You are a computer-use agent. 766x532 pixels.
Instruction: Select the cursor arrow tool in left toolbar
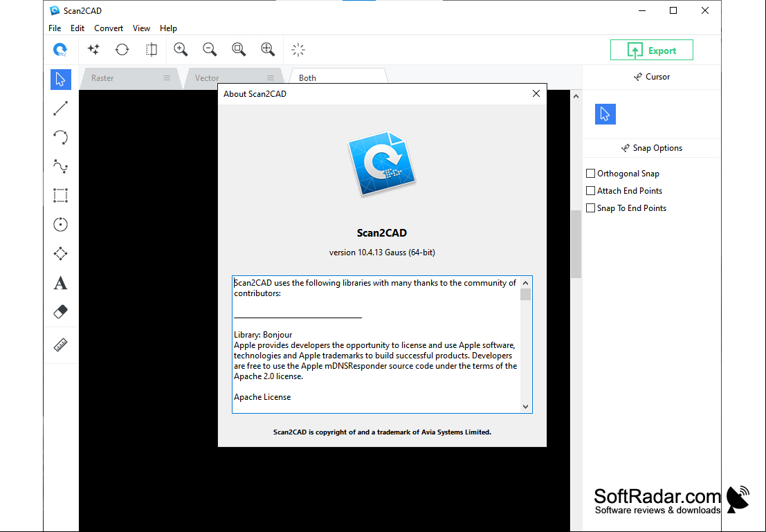coord(61,79)
